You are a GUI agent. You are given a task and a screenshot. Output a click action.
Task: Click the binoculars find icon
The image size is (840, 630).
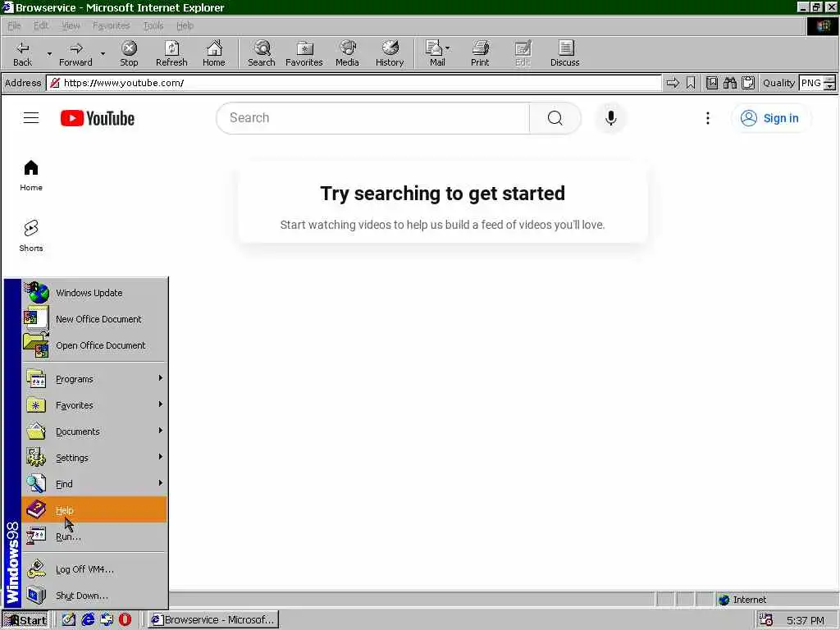pyautogui.click(x=729, y=83)
